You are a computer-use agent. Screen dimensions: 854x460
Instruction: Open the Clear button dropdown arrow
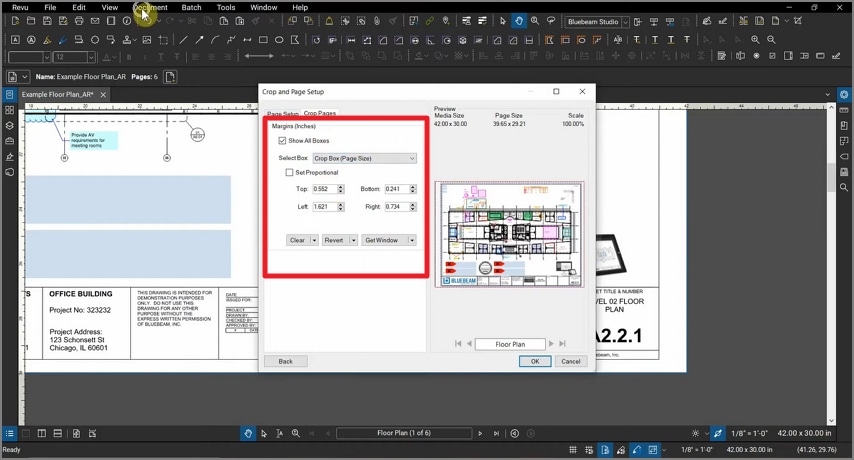click(x=314, y=240)
